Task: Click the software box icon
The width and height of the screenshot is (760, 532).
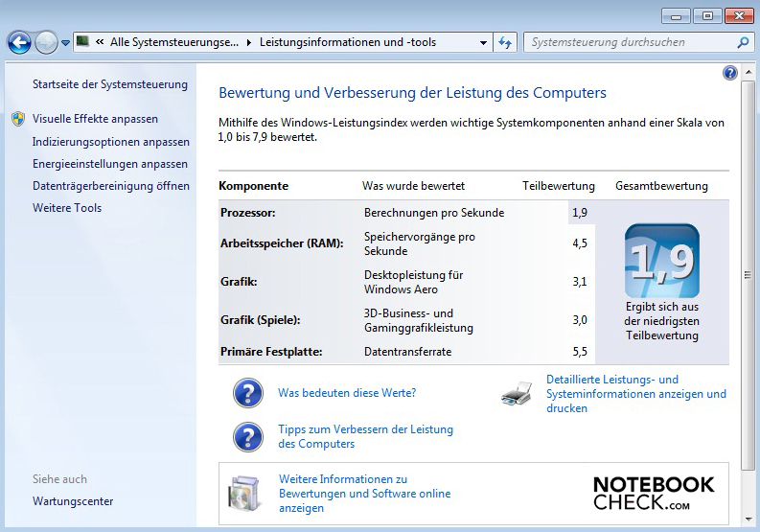Action: tap(244, 494)
